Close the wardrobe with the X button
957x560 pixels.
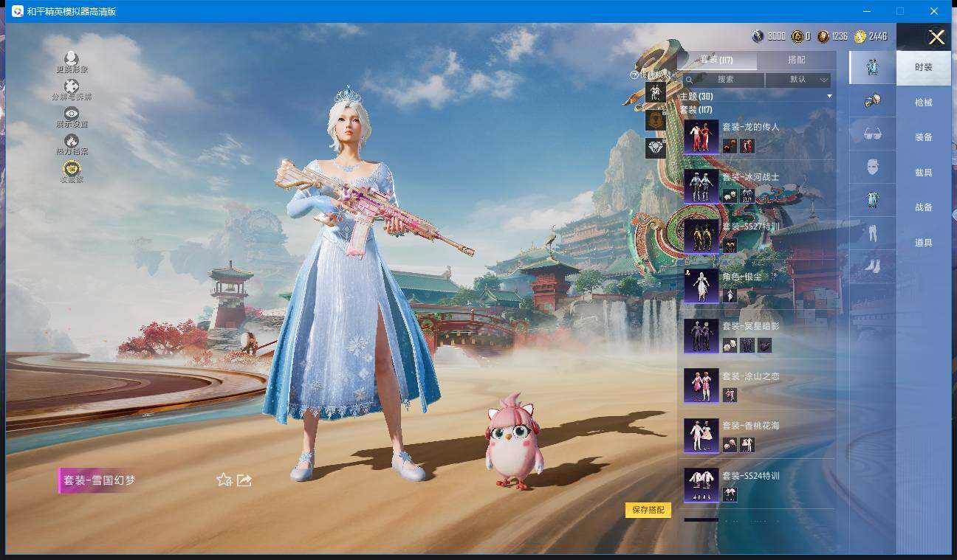tap(936, 38)
